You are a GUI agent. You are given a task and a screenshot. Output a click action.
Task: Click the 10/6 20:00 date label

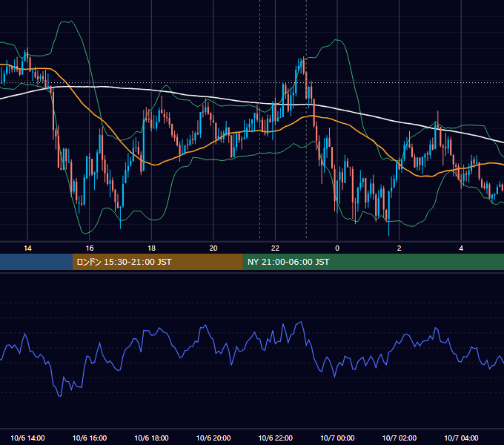tap(213, 438)
